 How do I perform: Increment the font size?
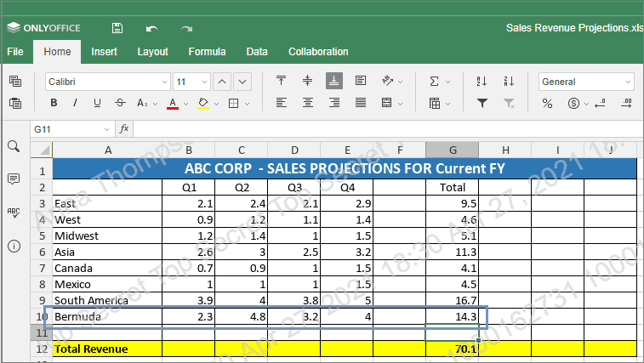(222, 82)
